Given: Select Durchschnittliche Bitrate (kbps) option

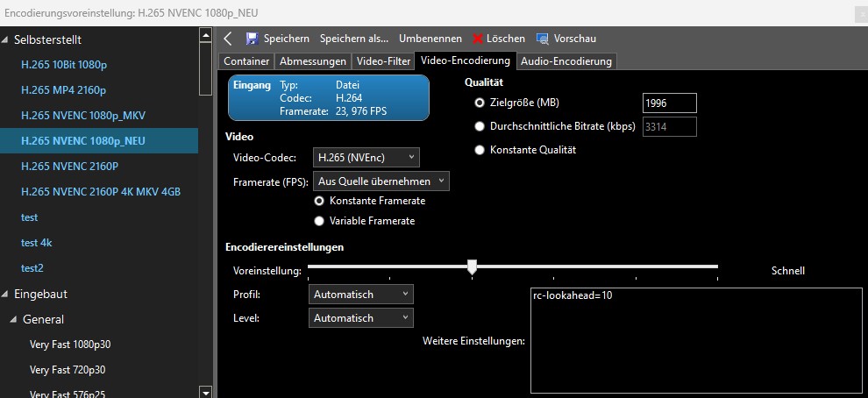Looking at the screenshot, I should coord(480,126).
